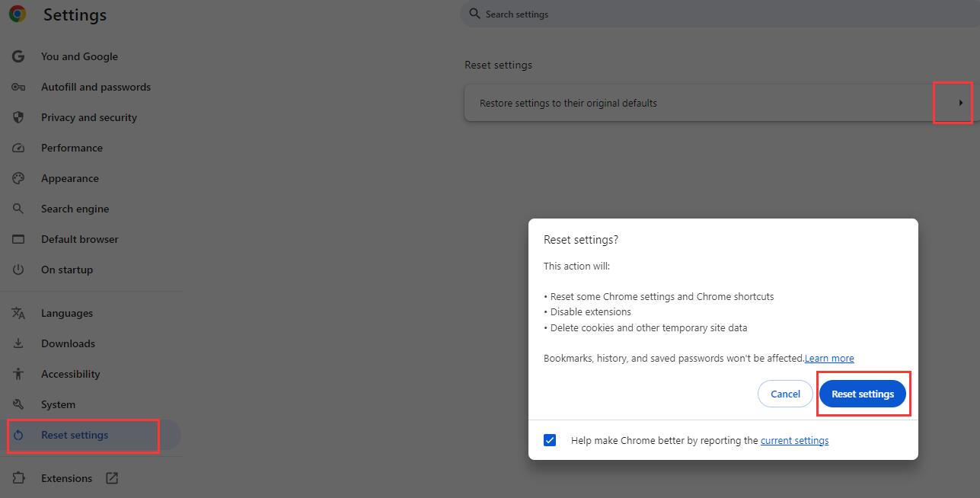The width and height of the screenshot is (980, 498).
Task: Expand Restore settings to their original defaults
Action: [x=959, y=102]
